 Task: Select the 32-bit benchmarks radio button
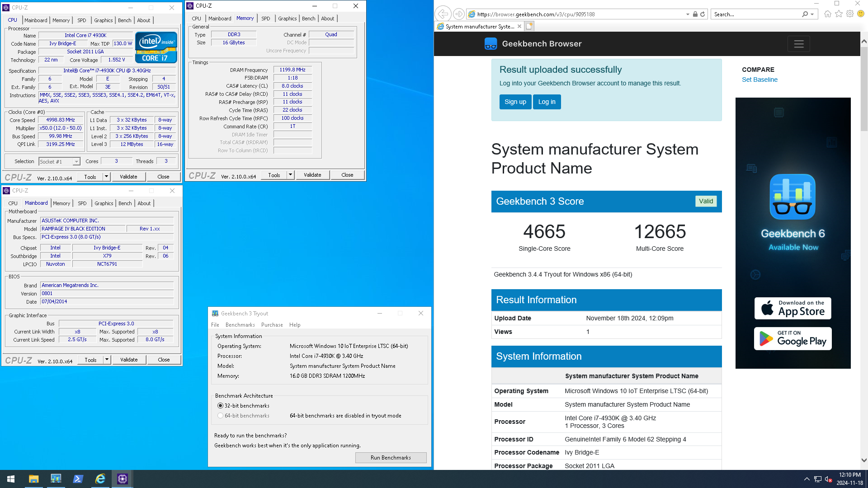221,406
